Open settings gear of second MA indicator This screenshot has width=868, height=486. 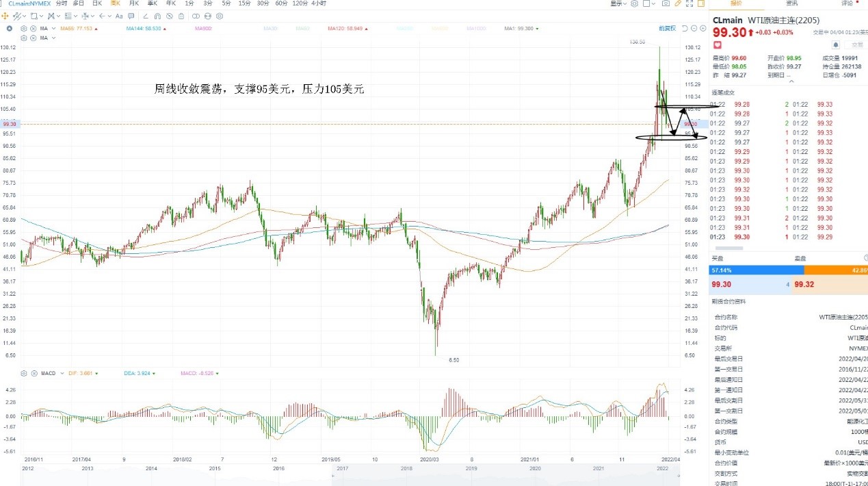24,38
